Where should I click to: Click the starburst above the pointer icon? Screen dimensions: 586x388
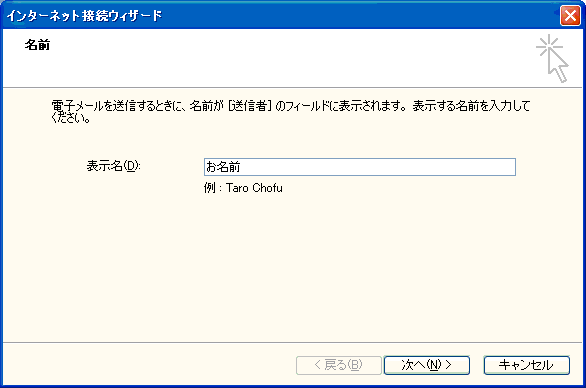pyautogui.click(x=549, y=46)
